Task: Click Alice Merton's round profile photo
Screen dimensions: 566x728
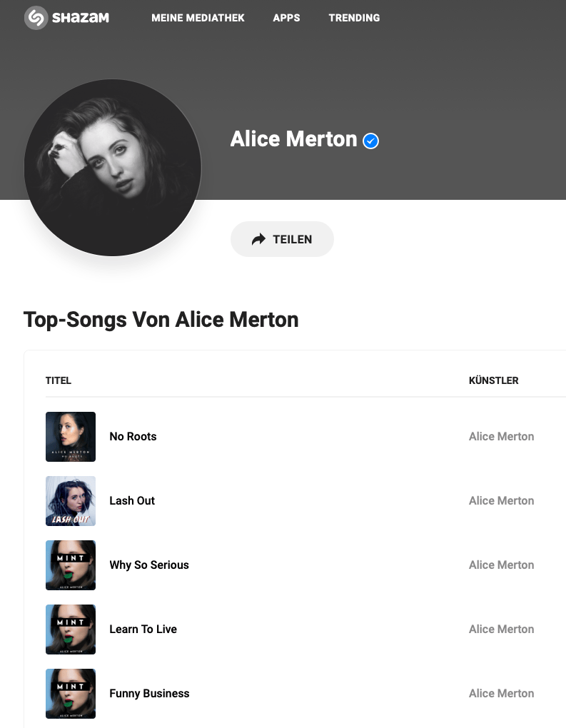Action: click(113, 168)
